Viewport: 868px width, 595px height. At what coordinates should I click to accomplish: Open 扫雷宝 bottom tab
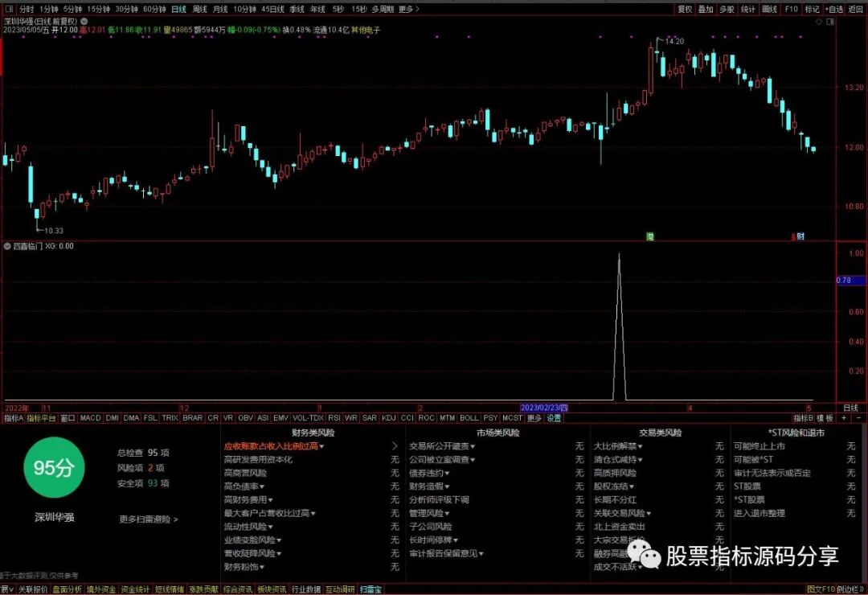[371, 589]
